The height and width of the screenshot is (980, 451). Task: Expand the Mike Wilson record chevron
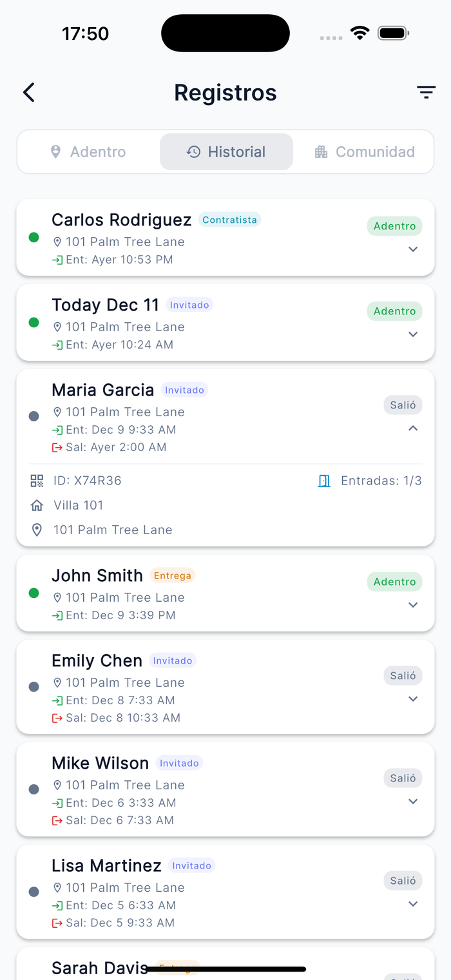pyautogui.click(x=413, y=802)
